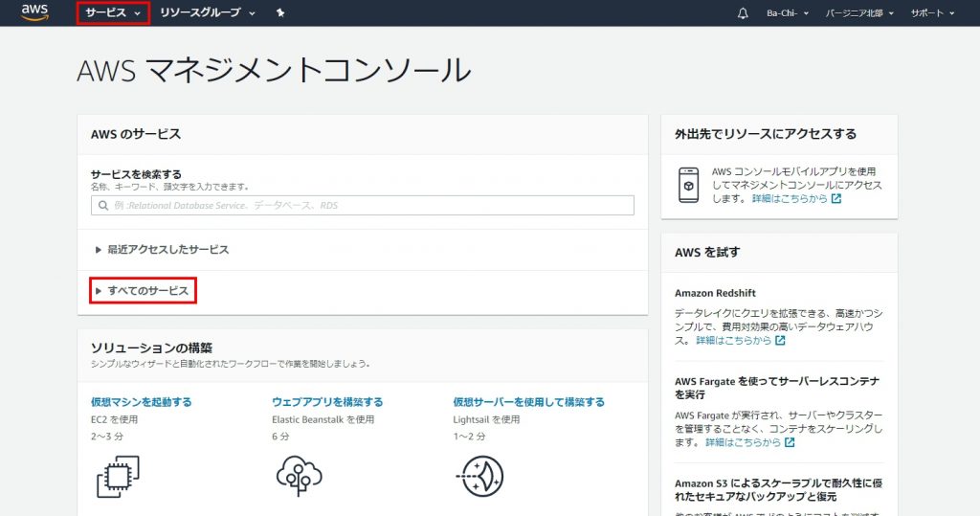Click the mobile phone app icon

(x=689, y=185)
